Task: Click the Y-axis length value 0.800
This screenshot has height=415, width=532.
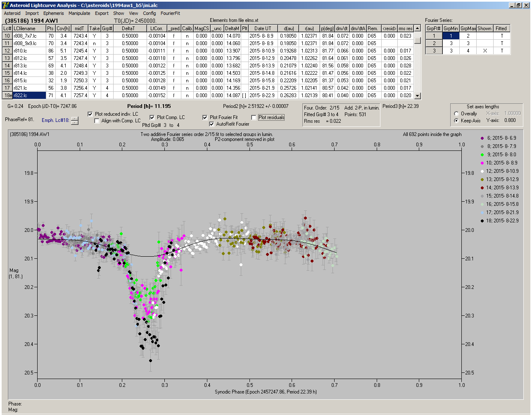Action: [x=511, y=121]
